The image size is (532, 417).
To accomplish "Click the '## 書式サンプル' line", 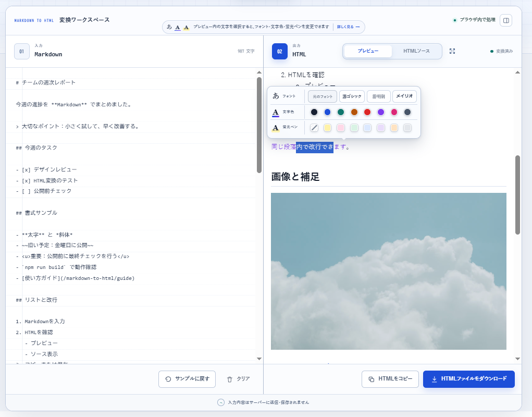I will [36, 213].
